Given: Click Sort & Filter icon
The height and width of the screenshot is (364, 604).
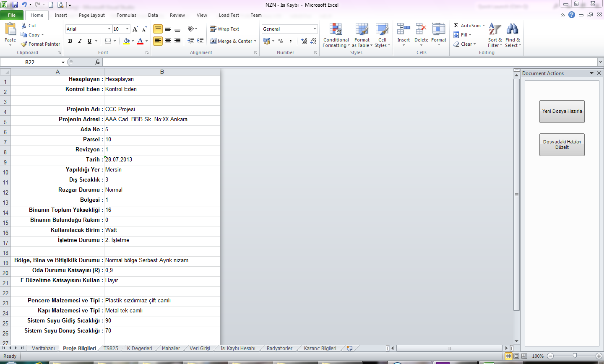Looking at the screenshot, I should 495,36.
